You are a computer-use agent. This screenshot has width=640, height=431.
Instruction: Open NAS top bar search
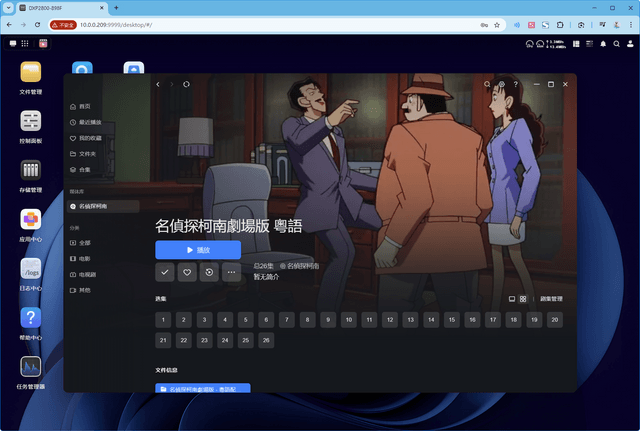(617, 44)
